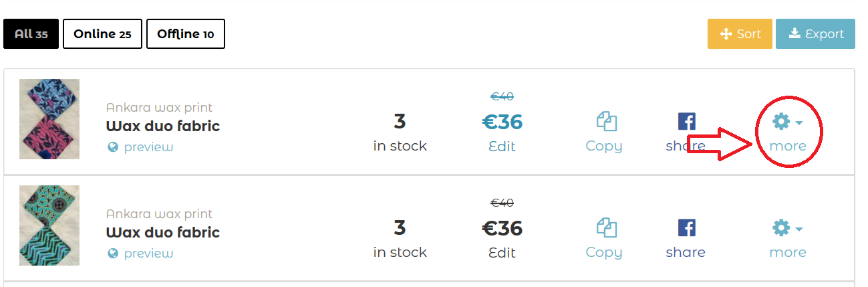Click the Copy icon for first product
This screenshot has height=287, width=868.
(x=605, y=122)
